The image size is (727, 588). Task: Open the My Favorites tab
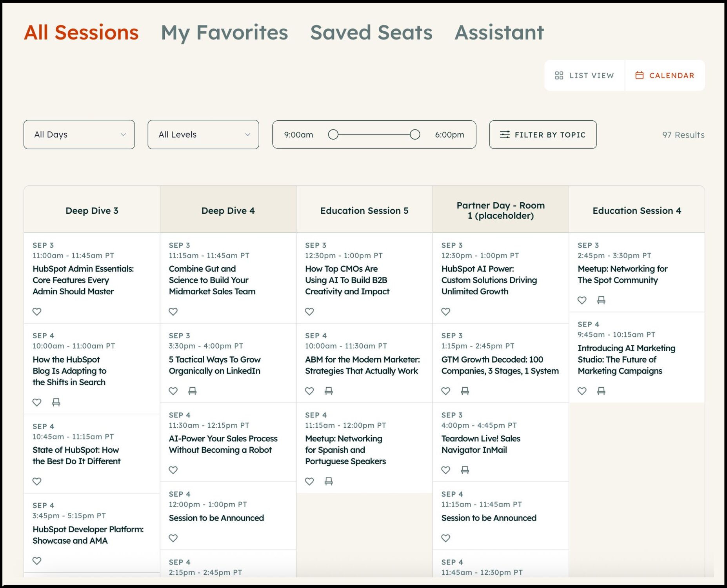point(224,33)
